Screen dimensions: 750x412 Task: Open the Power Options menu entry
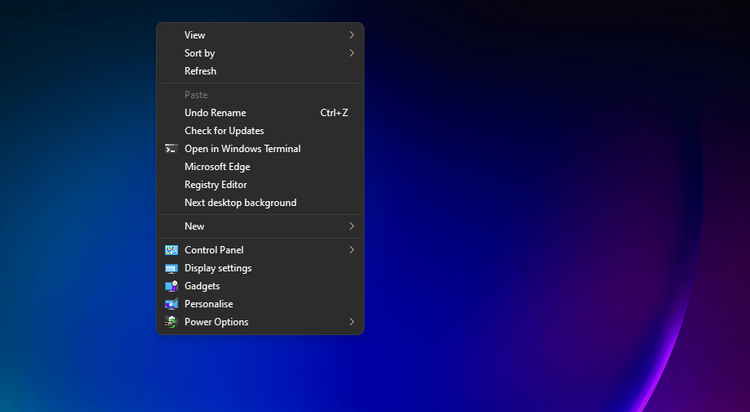coord(260,322)
